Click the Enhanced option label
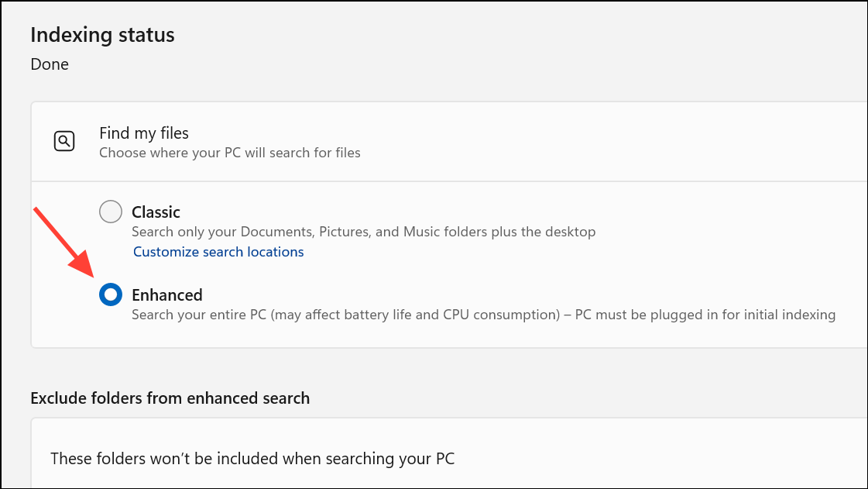This screenshot has width=868, height=489. pos(167,294)
